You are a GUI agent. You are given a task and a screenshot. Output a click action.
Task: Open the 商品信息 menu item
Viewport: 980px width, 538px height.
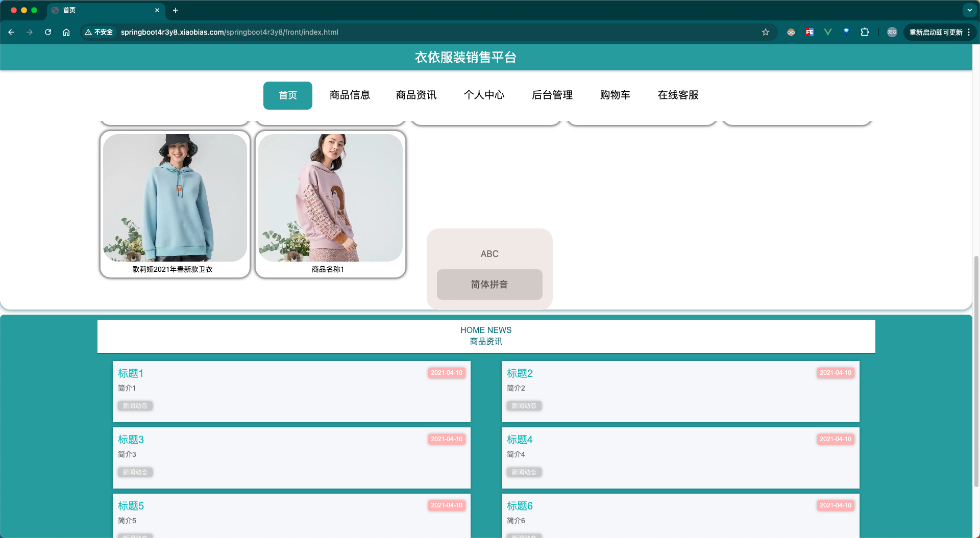350,95
